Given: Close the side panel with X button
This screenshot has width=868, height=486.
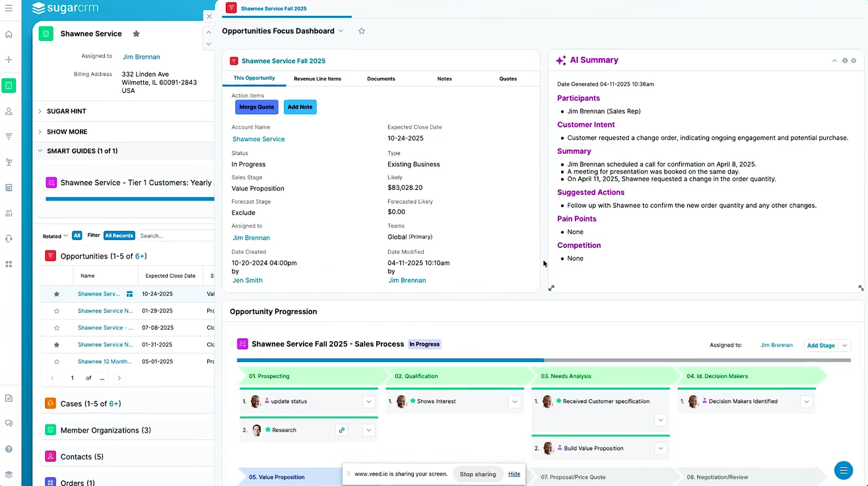Looking at the screenshot, I should (209, 16).
